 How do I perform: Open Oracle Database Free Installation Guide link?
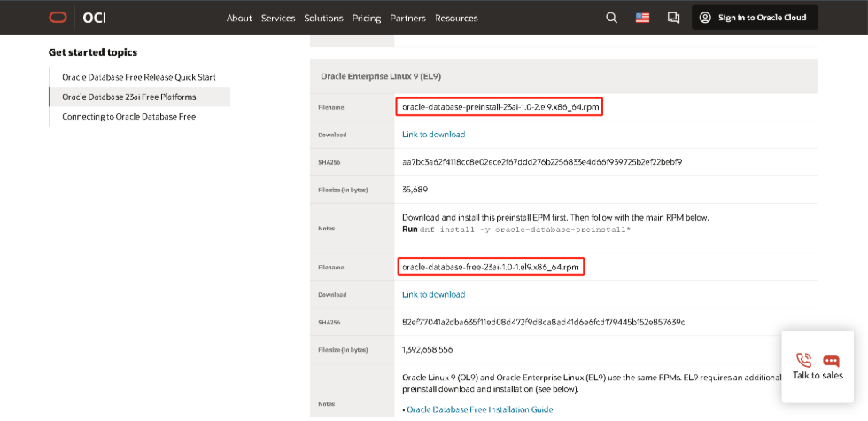coord(479,409)
